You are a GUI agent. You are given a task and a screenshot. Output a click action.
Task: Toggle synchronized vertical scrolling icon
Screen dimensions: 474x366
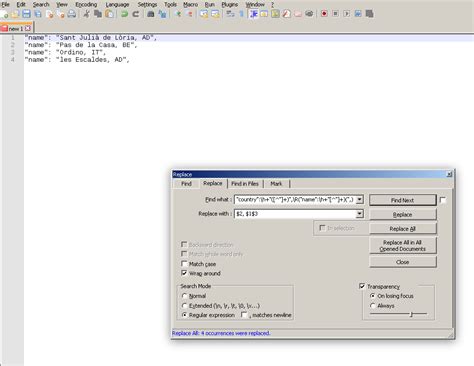(x=204, y=14)
